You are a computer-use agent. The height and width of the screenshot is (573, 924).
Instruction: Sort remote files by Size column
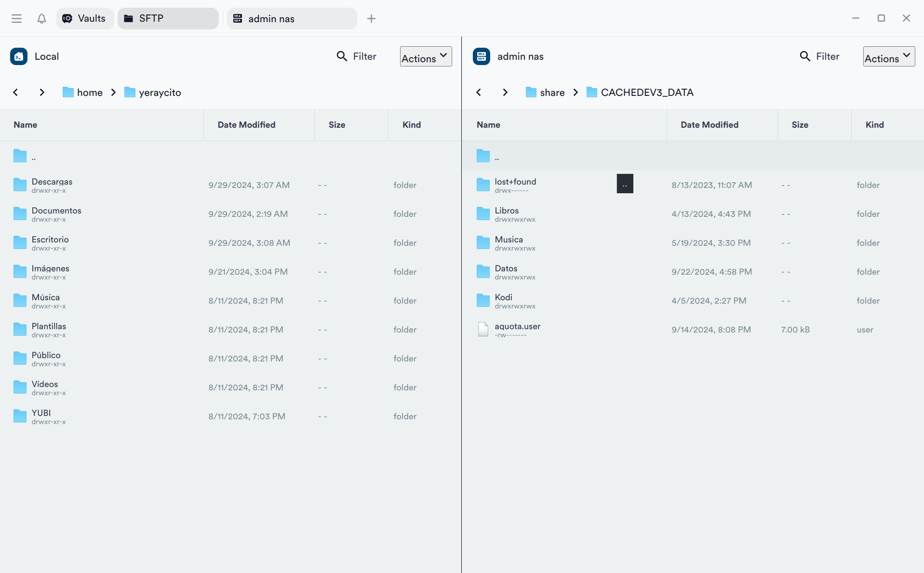coord(800,125)
